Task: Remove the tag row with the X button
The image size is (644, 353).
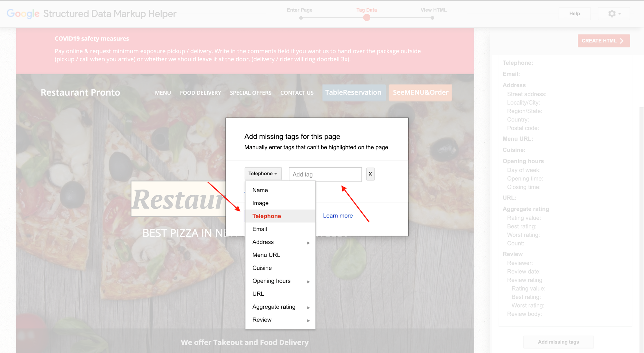Action: (x=370, y=174)
